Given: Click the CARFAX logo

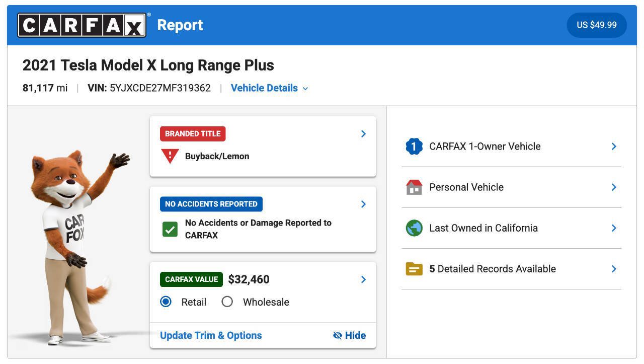Looking at the screenshot, I should coord(82,25).
